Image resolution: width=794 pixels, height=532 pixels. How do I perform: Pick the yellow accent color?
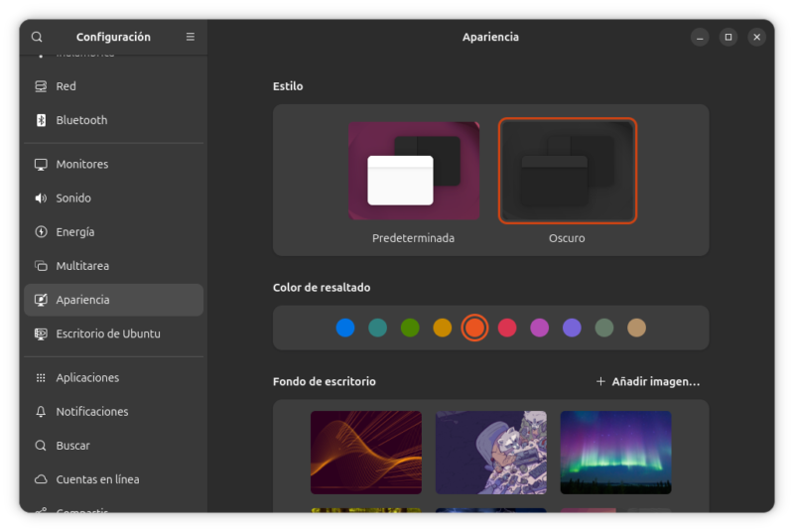click(x=443, y=328)
